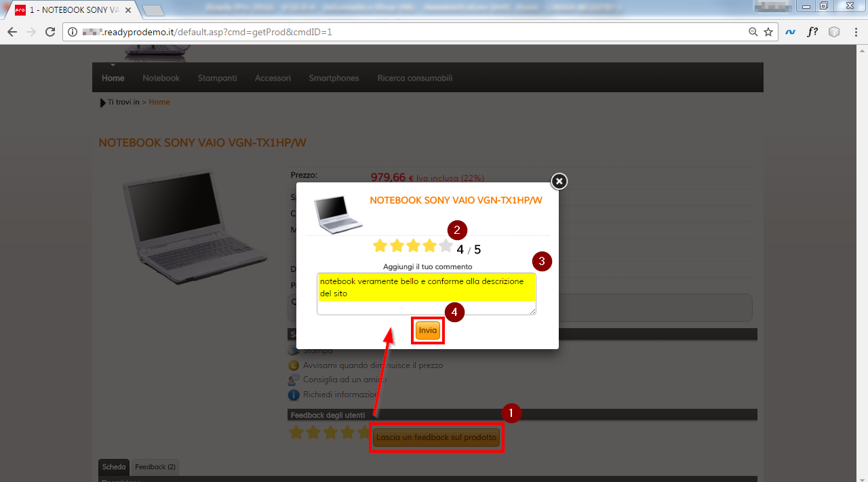868x482 pixels.
Task: Set rating to four stars in popup
Action: 429,245
